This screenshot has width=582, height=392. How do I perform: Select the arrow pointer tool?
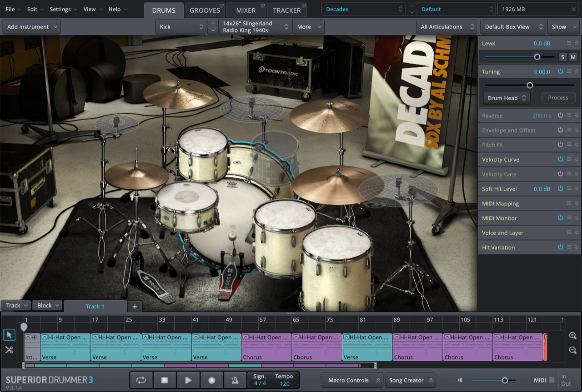(9, 335)
